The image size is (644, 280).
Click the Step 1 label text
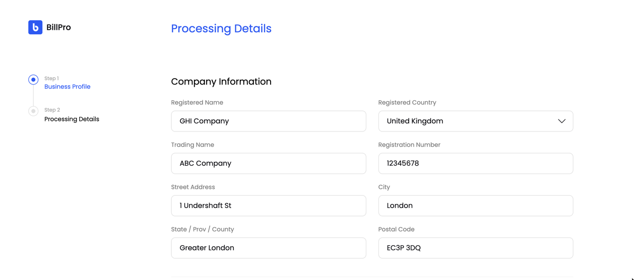click(x=51, y=79)
